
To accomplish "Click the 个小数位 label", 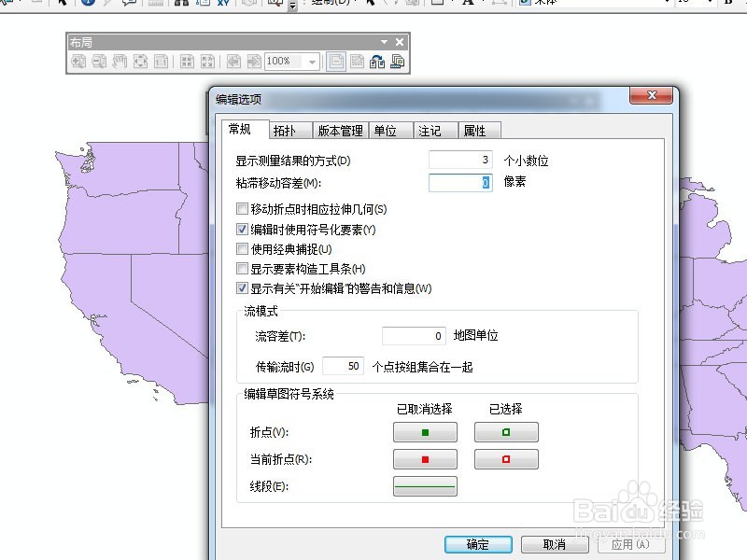I will [x=526, y=161].
